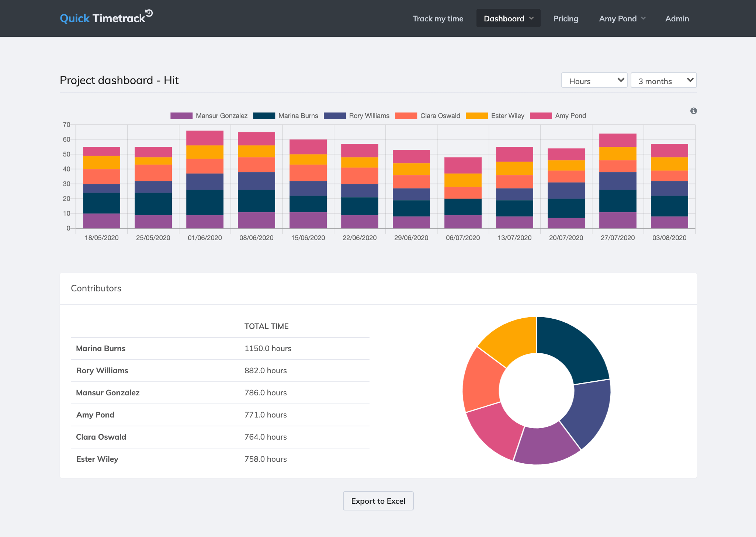Click Export to Excel button

[378, 501]
